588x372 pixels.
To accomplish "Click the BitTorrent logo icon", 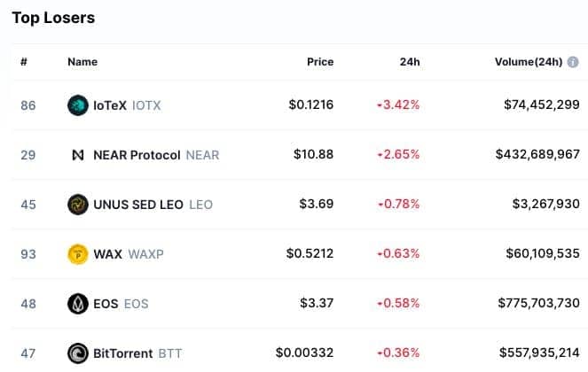I will coord(78,353).
